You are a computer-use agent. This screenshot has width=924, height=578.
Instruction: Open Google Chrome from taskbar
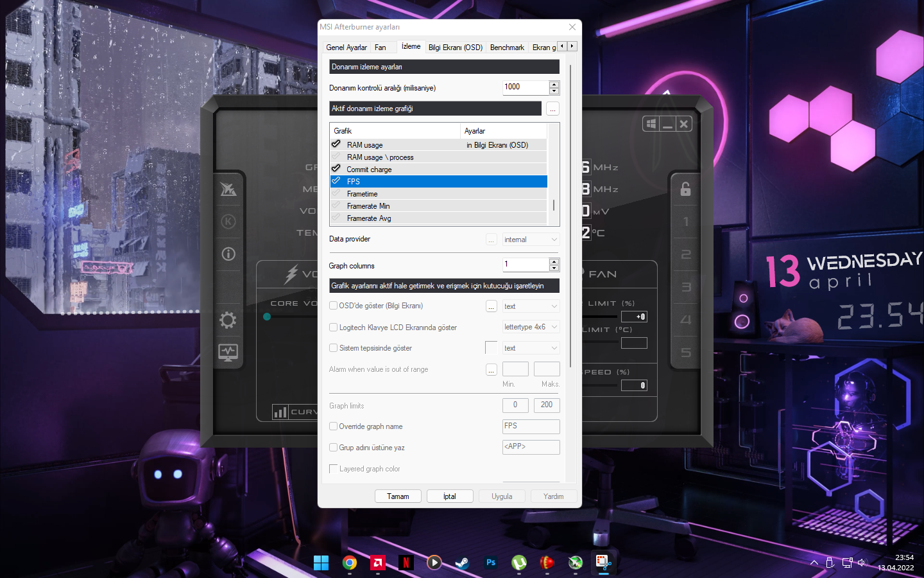350,563
